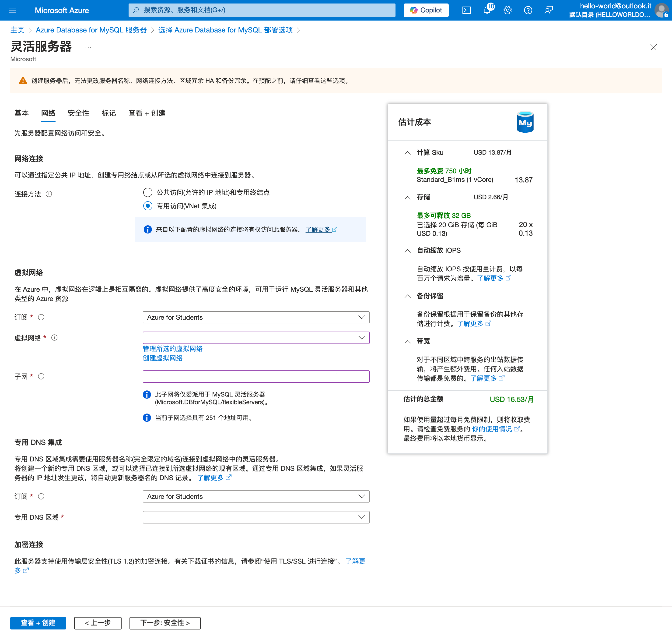Switch to the 基本 tab
The image size is (672, 640).
point(21,113)
